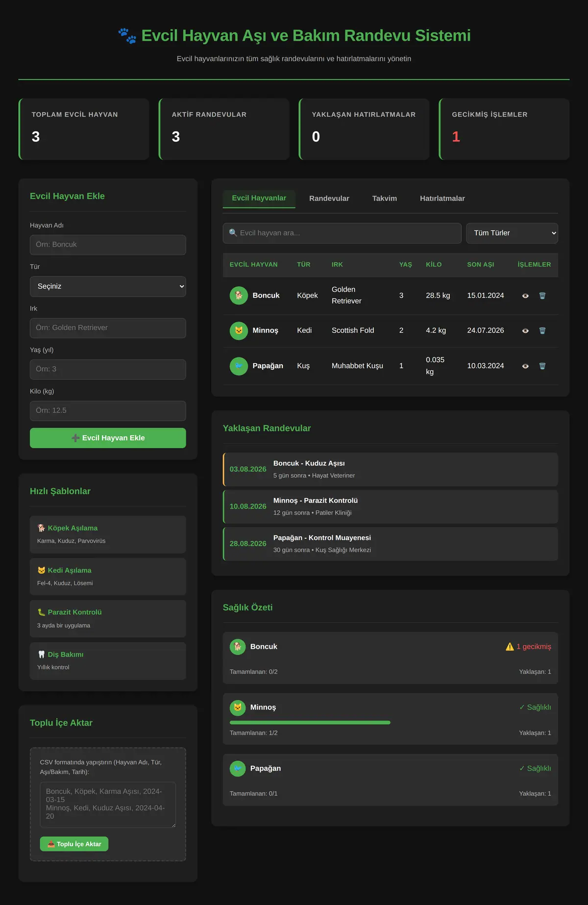
Task: Click the pet search box
Action: (342, 233)
